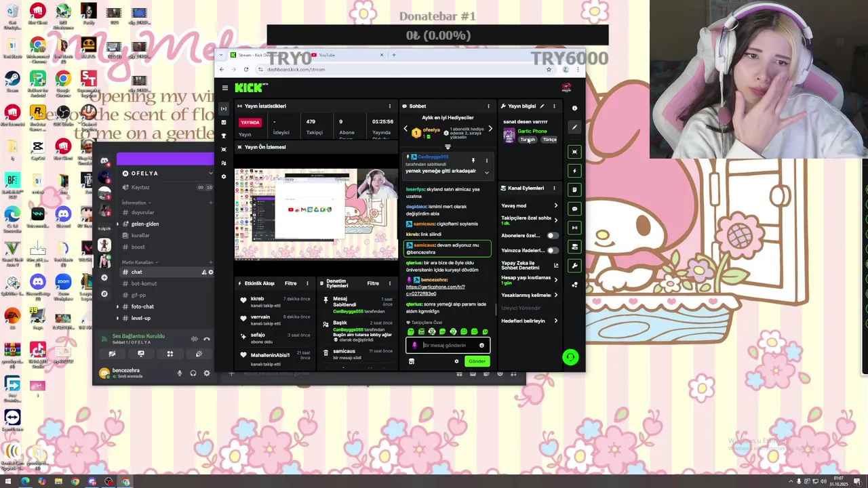Open the shop icon below message box
Viewport: 868px width, 488px height.
tap(411, 361)
